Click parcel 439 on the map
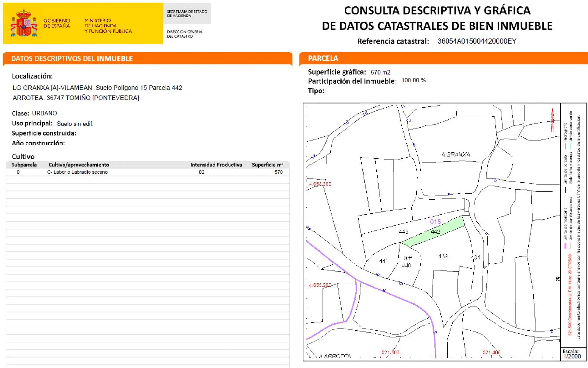Viewport: 588px width, 368px height. click(x=443, y=256)
